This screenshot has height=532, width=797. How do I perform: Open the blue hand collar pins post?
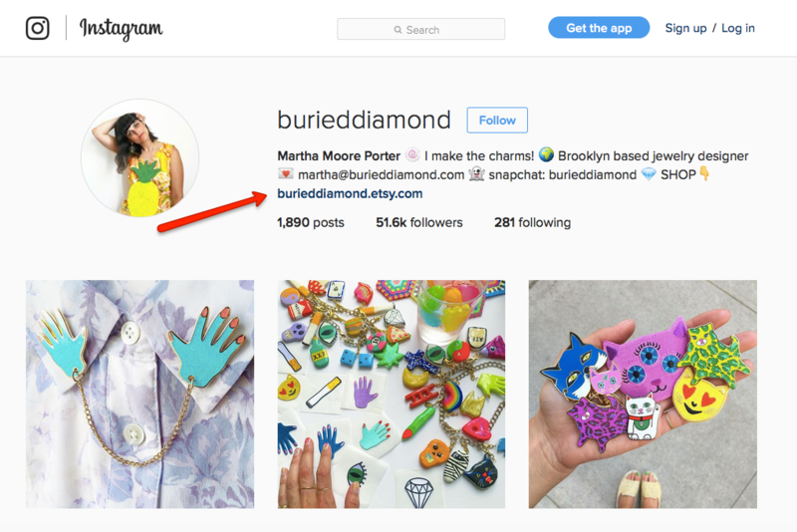click(x=139, y=394)
